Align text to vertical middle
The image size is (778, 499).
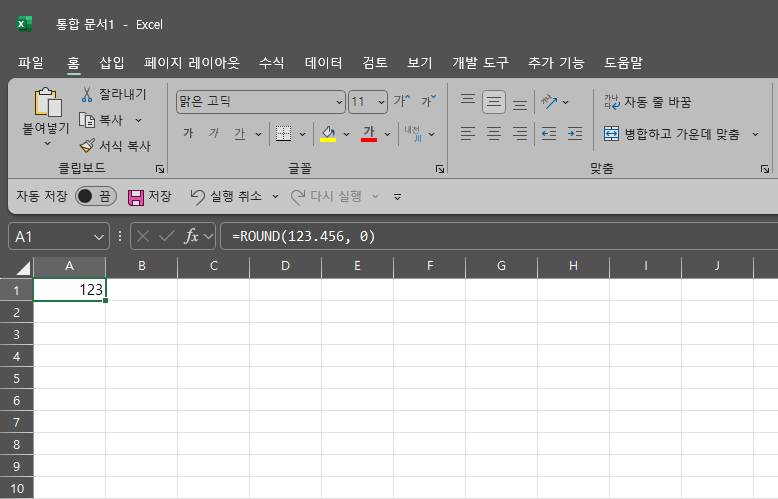coord(494,102)
